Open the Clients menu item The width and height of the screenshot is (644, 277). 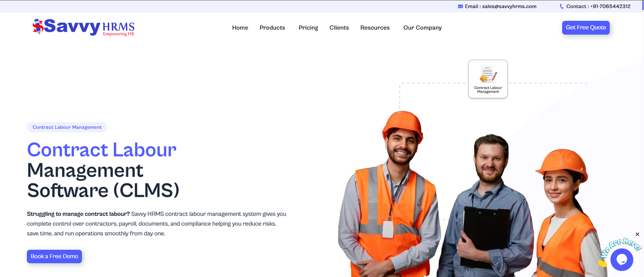[x=339, y=28]
